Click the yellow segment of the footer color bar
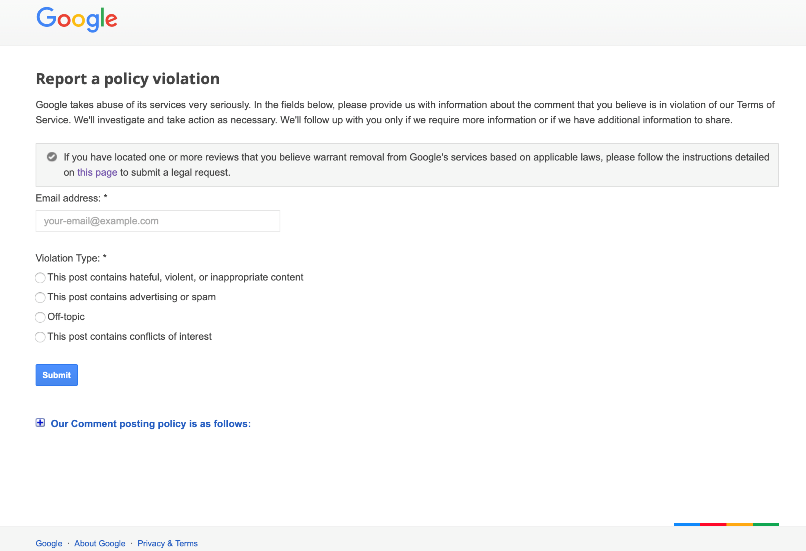 pos(740,524)
